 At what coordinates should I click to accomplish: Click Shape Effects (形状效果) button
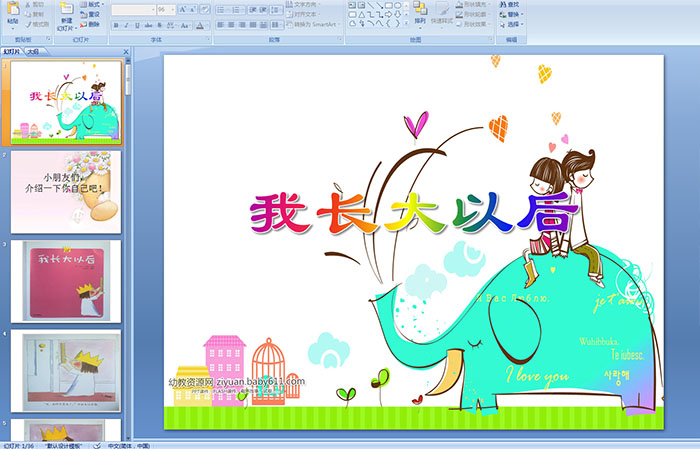click(x=474, y=24)
